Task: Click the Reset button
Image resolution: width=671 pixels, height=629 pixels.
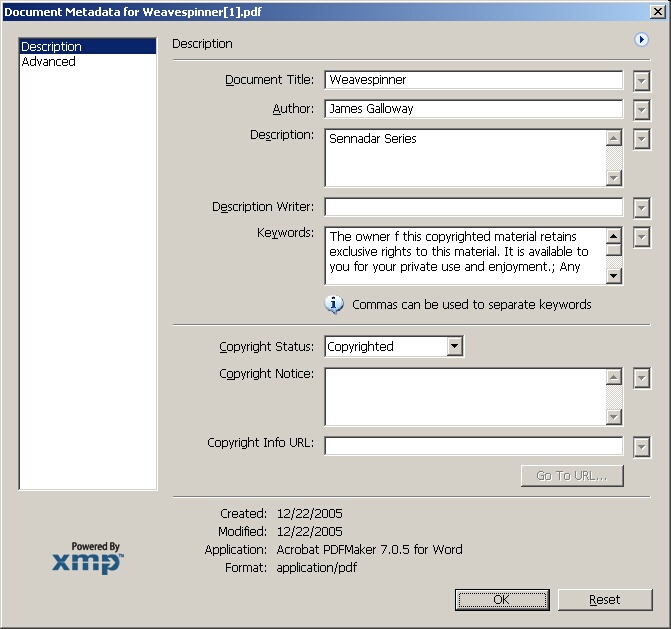Action: (x=605, y=600)
